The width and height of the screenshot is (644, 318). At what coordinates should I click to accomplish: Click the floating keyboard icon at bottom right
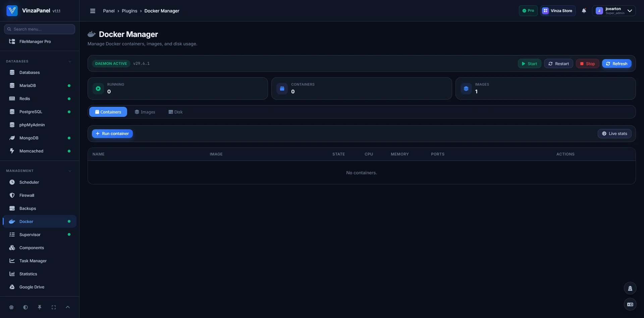(630, 304)
